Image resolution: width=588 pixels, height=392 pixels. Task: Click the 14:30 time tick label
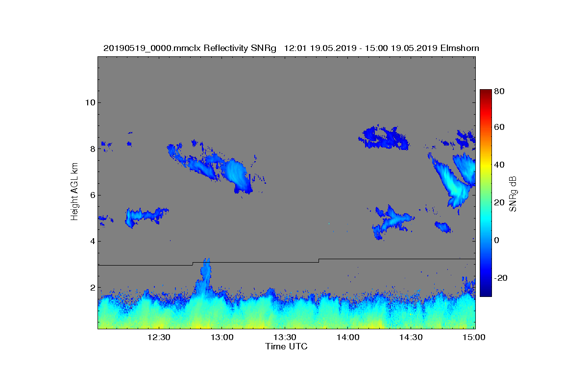point(411,337)
